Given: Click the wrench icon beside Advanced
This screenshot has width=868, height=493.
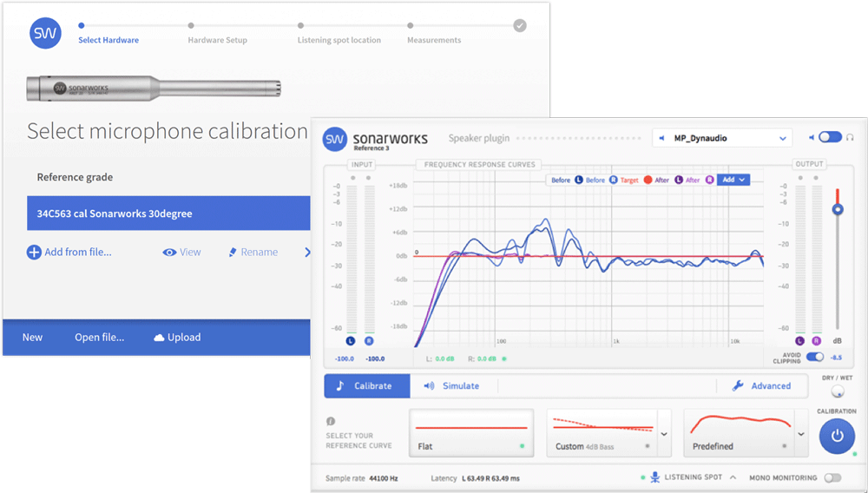Looking at the screenshot, I should click(x=738, y=385).
